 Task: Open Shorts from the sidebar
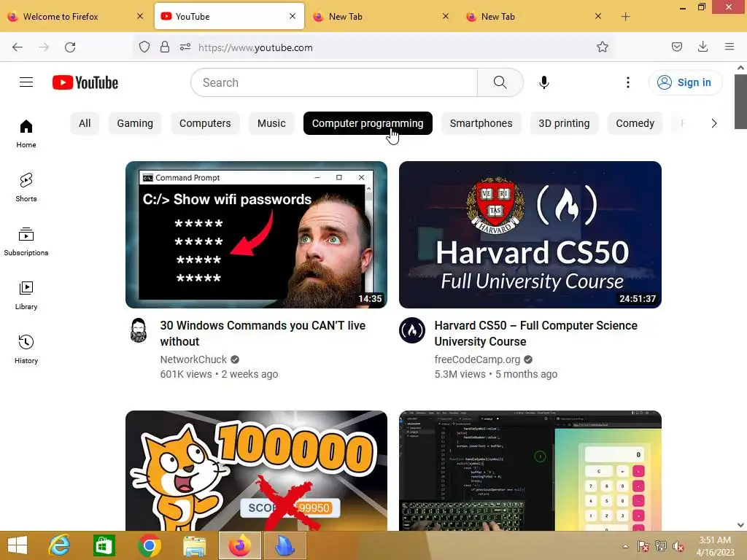(26, 187)
